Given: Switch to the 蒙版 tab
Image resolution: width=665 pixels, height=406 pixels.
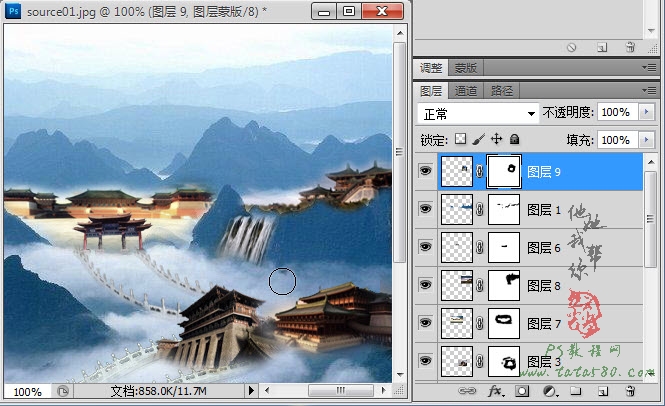Looking at the screenshot, I should 466,68.
